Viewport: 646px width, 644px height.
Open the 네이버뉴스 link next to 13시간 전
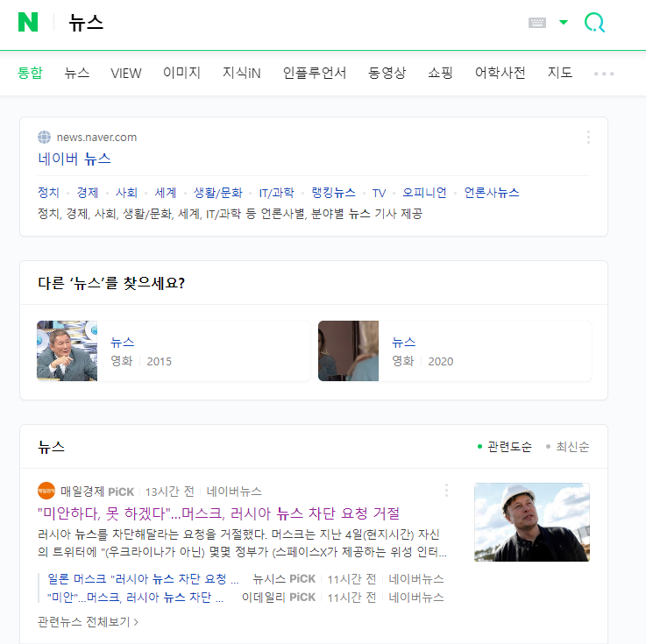click(x=234, y=491)
